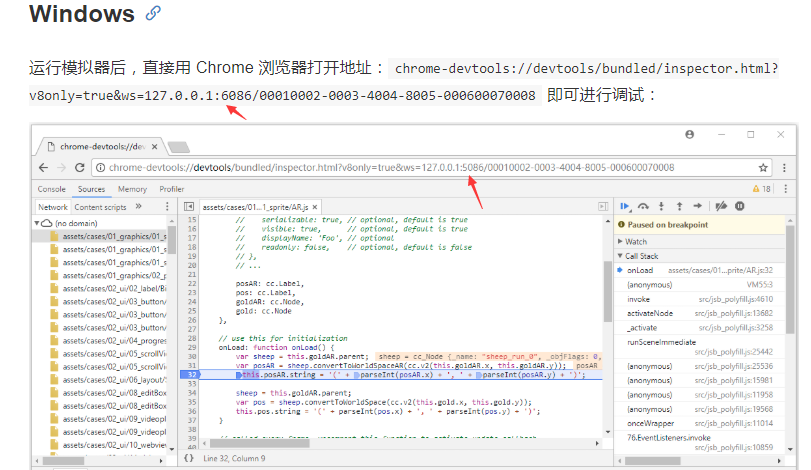
Task: Show more navigator tabs with double chevron
Action: click(x=139, y=206)
